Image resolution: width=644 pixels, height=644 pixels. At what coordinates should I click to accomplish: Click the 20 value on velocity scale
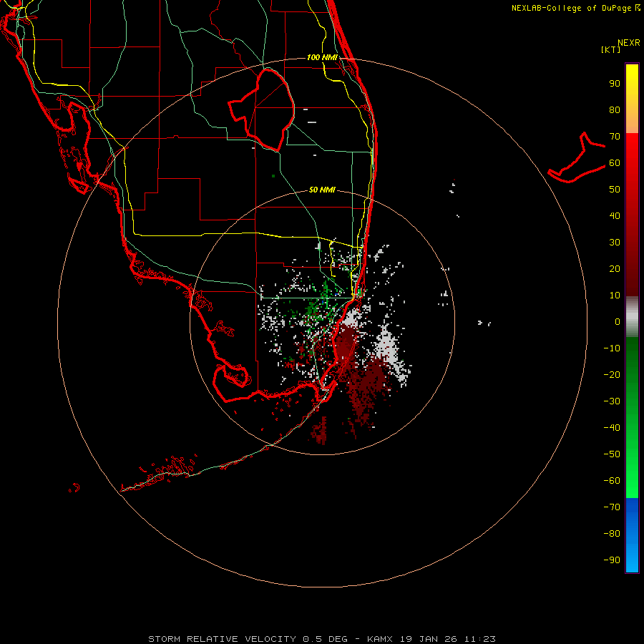(x=615, y=268)
